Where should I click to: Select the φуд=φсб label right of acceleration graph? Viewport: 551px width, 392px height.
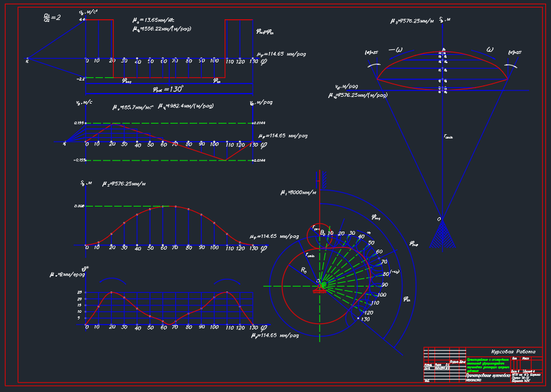click(265, 32)
